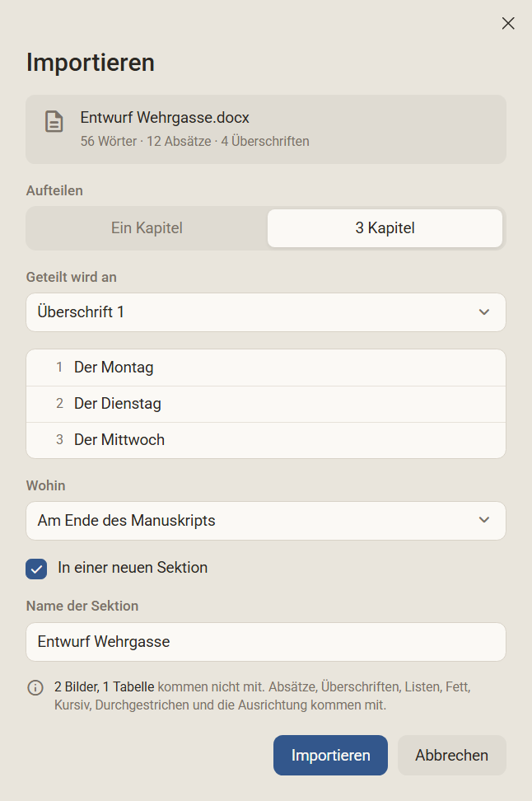
Task: Open the 'Am Ende des Manuskripts' dropdown
Action: 266,521
